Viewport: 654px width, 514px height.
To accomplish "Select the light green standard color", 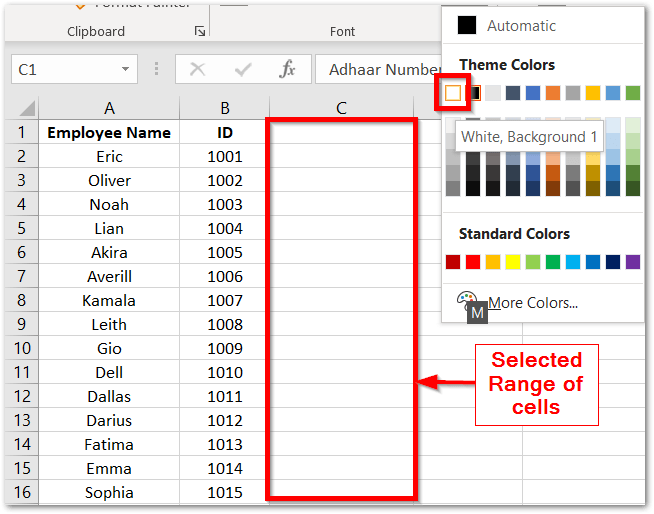I will pyautogui.click(x=533, y=262).
